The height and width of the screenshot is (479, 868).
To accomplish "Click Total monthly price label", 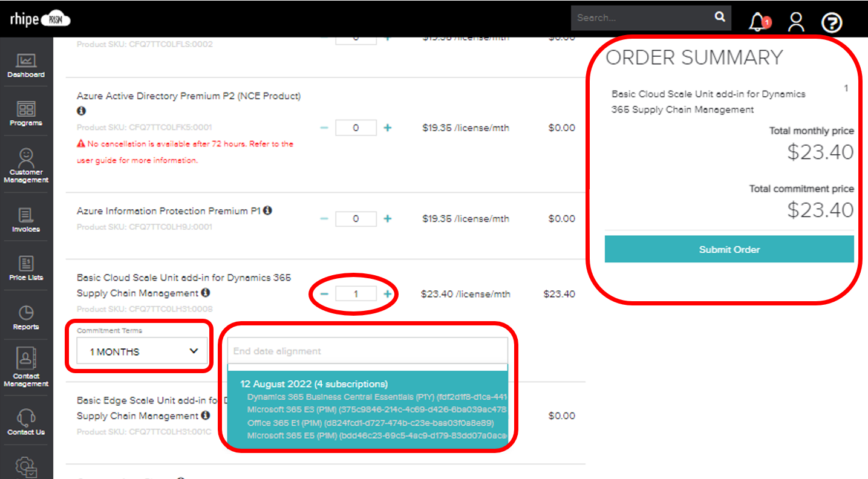I will pos(812,131).
